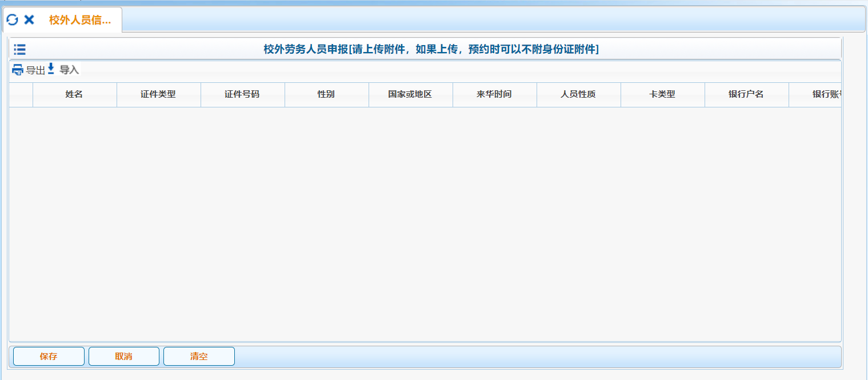
Task: Select the 校外人员信... tab
Action: coord(79,21)
